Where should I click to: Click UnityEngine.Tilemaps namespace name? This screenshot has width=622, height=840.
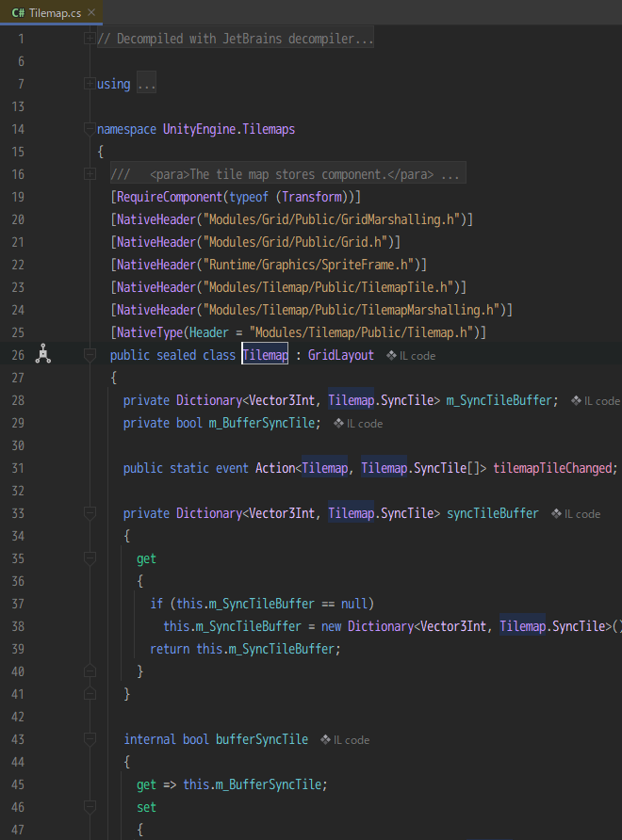(229, 129)
